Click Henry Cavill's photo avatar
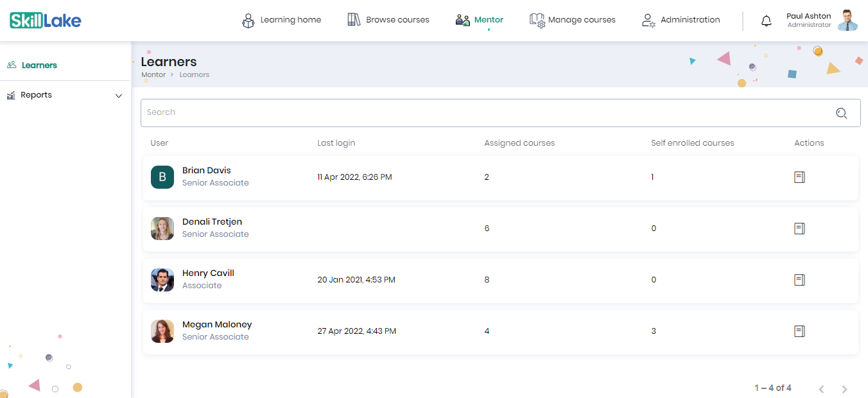This screenshot has height=398, width=868. click(x=162, y=280)
